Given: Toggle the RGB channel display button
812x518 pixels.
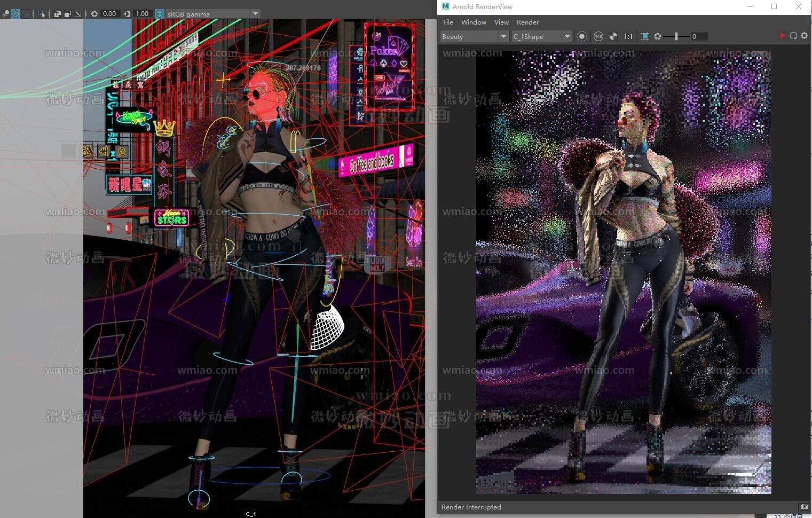Looking at the screenshot, I should (x=598, y=36).
